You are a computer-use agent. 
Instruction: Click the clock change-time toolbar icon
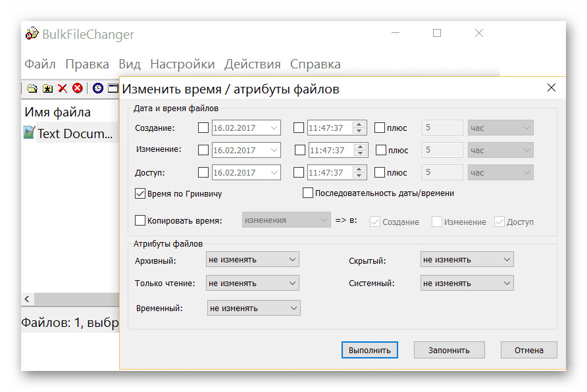[x=97, y=88]
